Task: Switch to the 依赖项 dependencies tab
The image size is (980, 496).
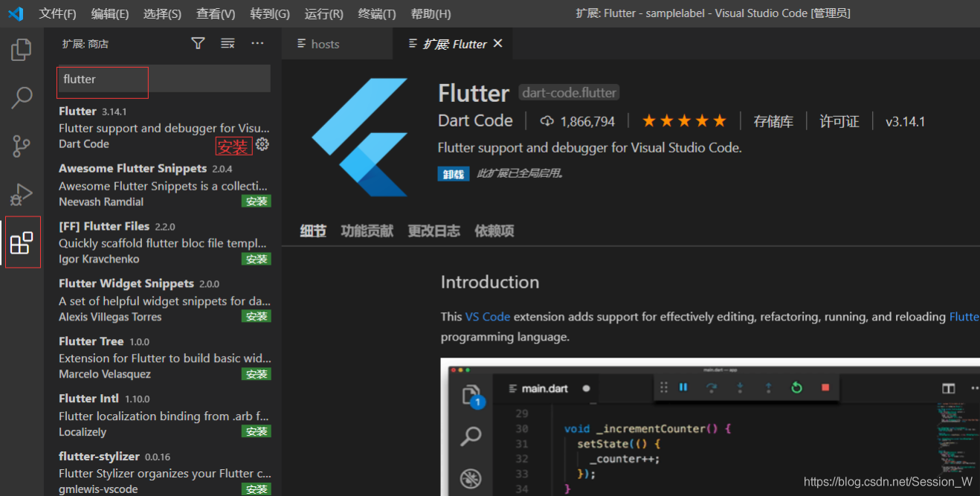Action: tap(494, 231)
